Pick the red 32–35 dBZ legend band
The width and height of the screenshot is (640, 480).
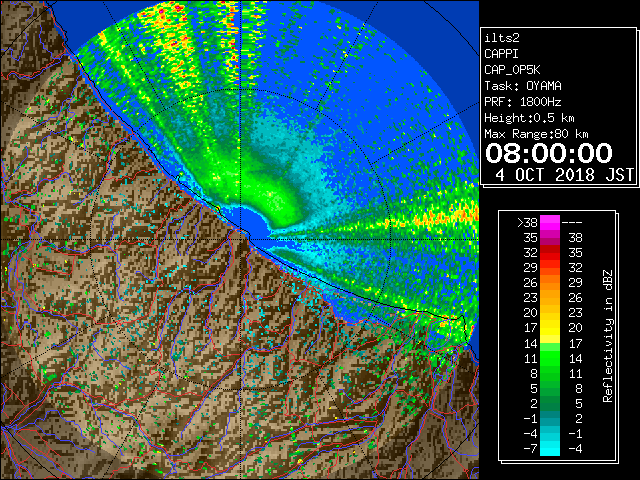pos(550,253)
